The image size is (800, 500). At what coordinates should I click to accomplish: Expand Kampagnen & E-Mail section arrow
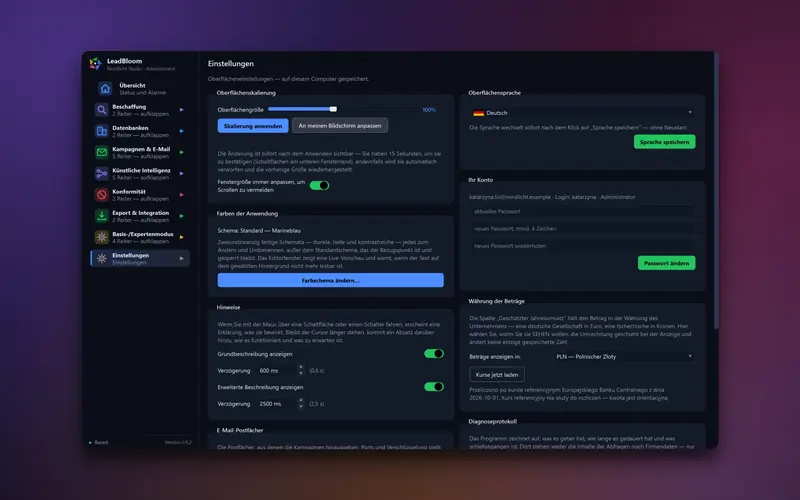(x=182, y=152)
